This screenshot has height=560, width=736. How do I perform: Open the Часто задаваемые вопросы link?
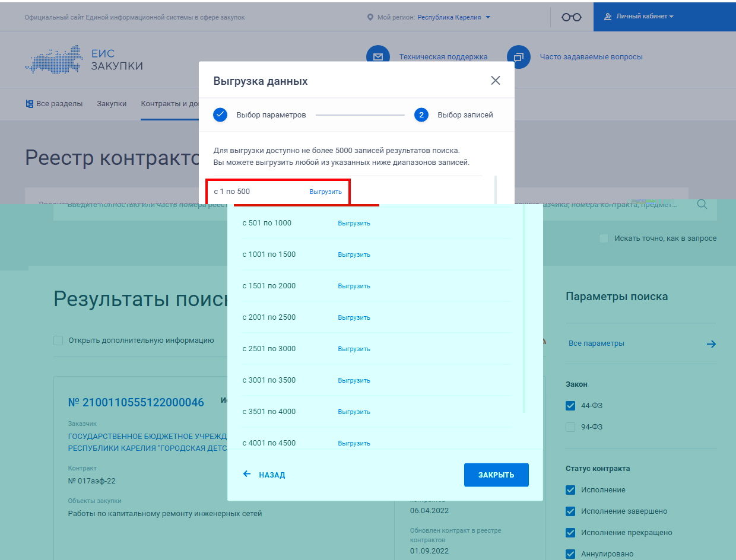pyautogui.click(x=591, y=57)
